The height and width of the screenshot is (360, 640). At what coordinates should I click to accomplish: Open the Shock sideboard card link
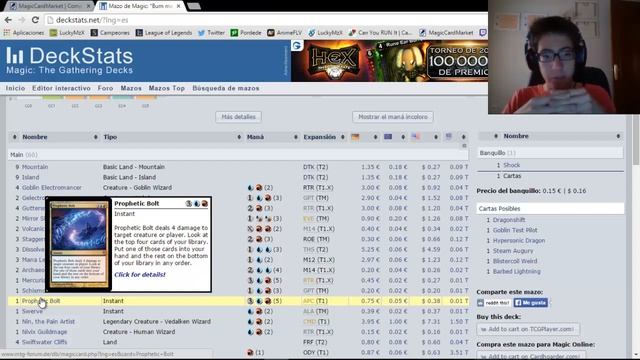pos(511,165)
